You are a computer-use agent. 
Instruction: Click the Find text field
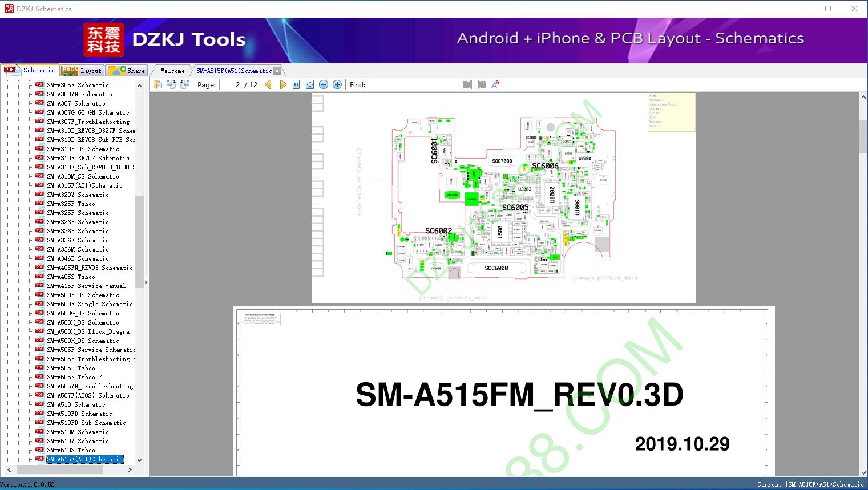click(x=414, y=84)
